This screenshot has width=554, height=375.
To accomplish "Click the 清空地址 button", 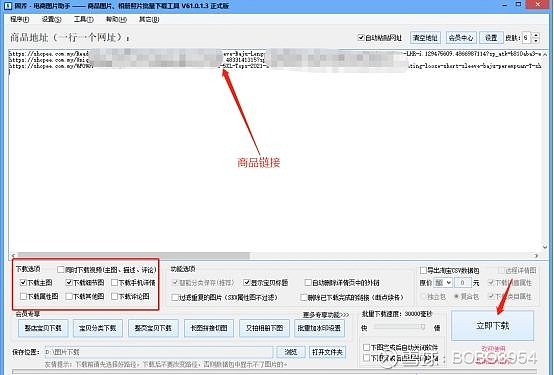I will click(x=425, y=38).
